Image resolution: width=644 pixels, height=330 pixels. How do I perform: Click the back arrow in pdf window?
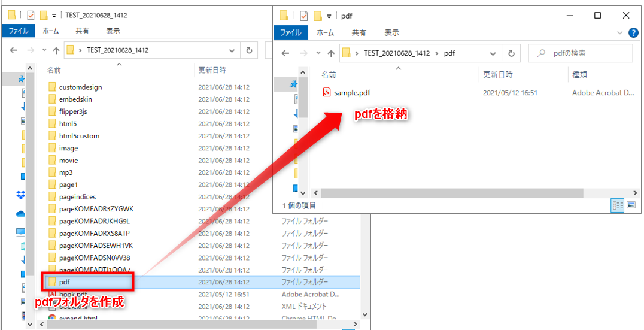[285, 53]
